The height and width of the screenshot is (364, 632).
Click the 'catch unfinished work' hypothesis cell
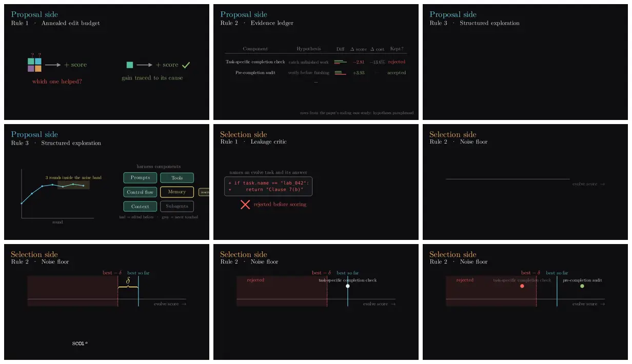(309, 62)
